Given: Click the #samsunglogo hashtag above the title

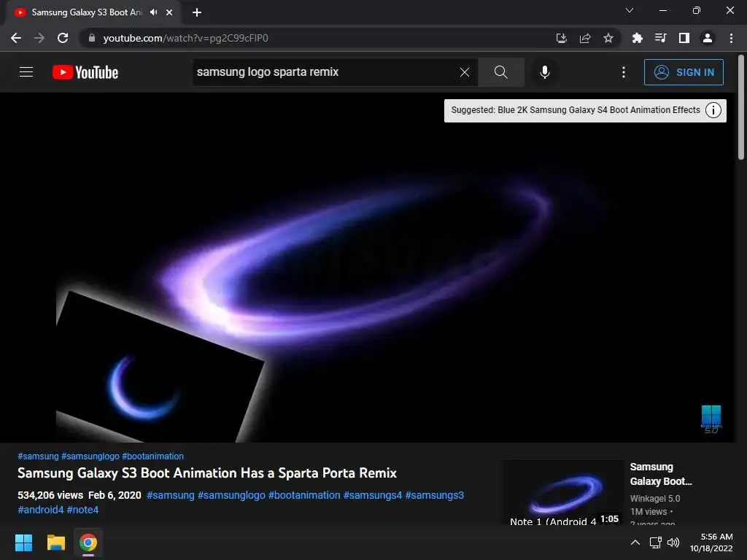Looking at the screenshot, I should [90, 456].
